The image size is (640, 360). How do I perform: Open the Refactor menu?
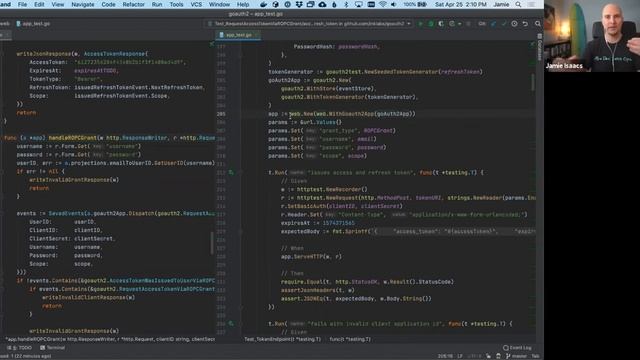tap(133, 4)
